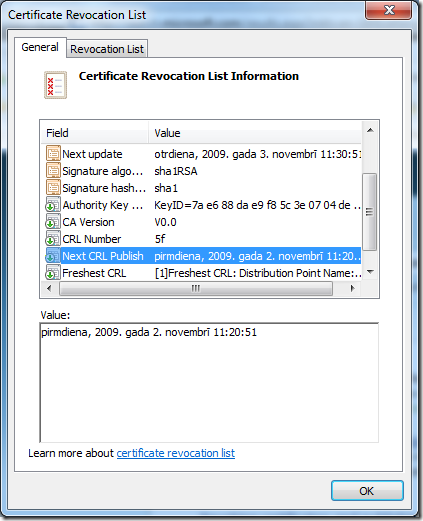The width and height of the screenshot is (423, 521).
Task: Click the 'sha1' value of Signature hash row
Action: point(166,188)
